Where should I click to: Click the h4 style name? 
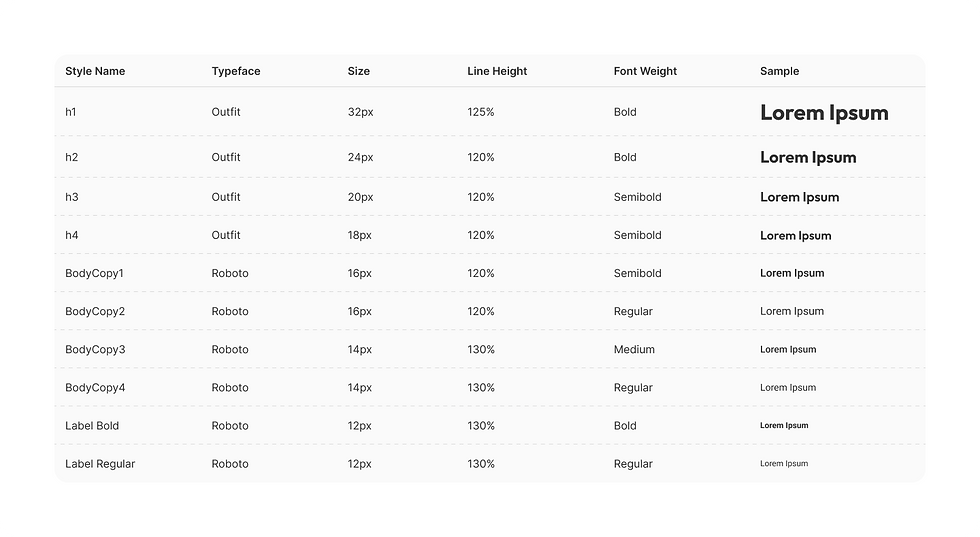72,235
